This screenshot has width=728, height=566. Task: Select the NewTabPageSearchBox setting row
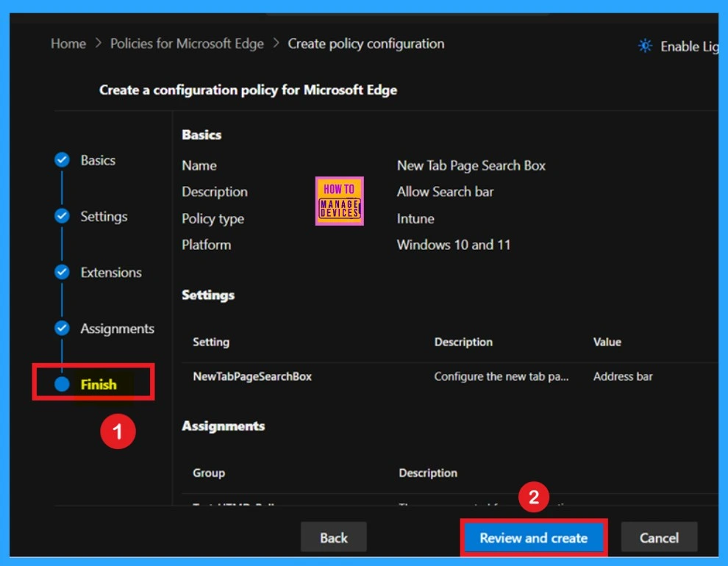pyautogui.click(x=252, y=376)
